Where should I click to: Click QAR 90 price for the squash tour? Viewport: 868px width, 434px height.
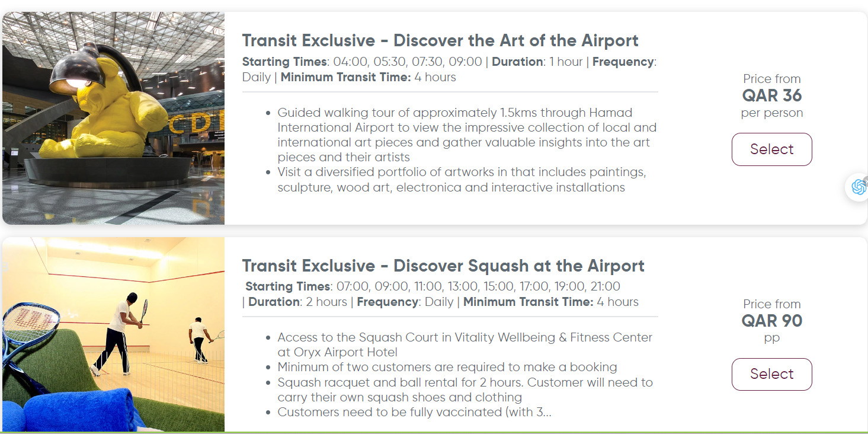point(771,320)
